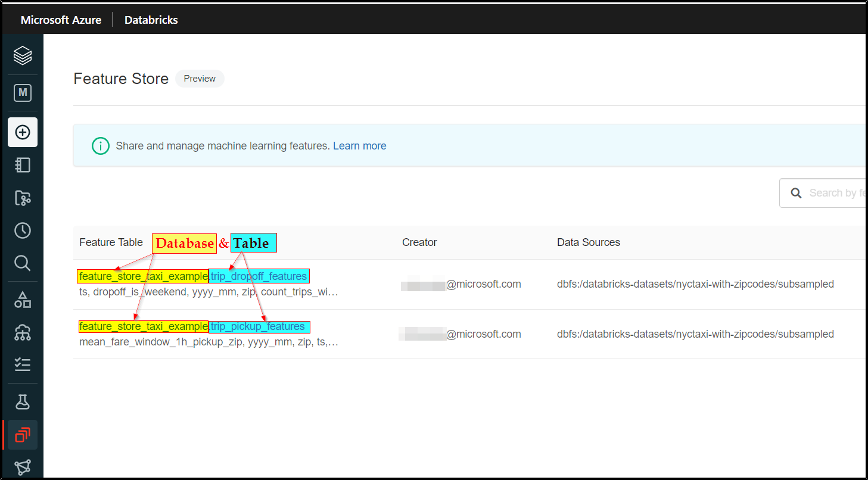Click the info icon in the banner

point(101,146)
